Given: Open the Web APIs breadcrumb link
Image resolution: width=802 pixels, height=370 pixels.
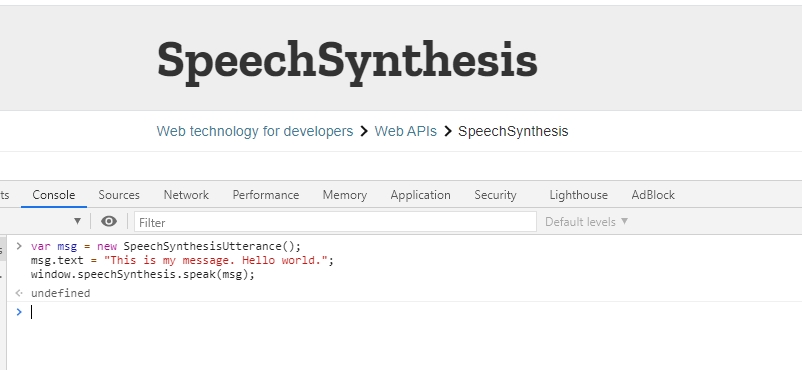Looking at the screenshot, I should coord(406,132).
